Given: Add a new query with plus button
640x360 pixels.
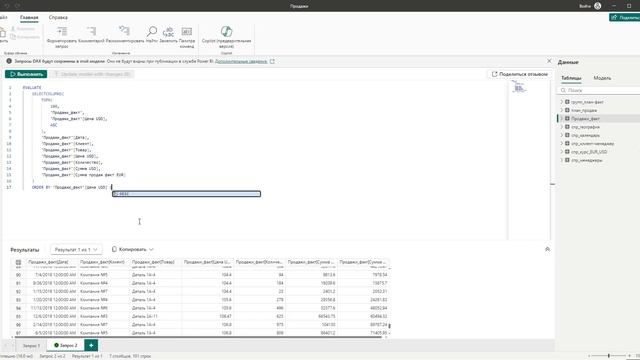Looking at the screenshot, I should 91,345.
